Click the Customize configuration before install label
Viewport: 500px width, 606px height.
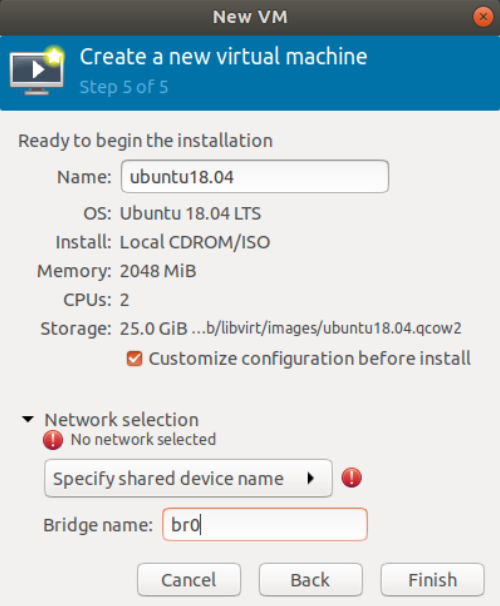pyautogui.click(x=310, y=359)
